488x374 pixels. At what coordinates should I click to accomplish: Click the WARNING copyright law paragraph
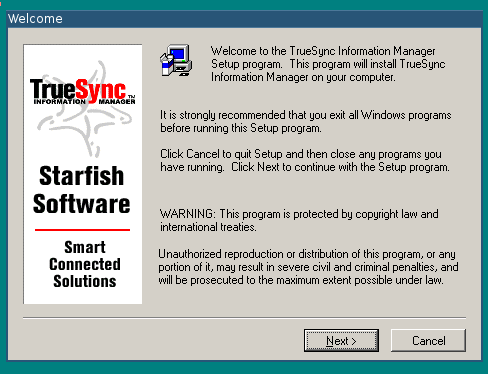tap(299, 220)
